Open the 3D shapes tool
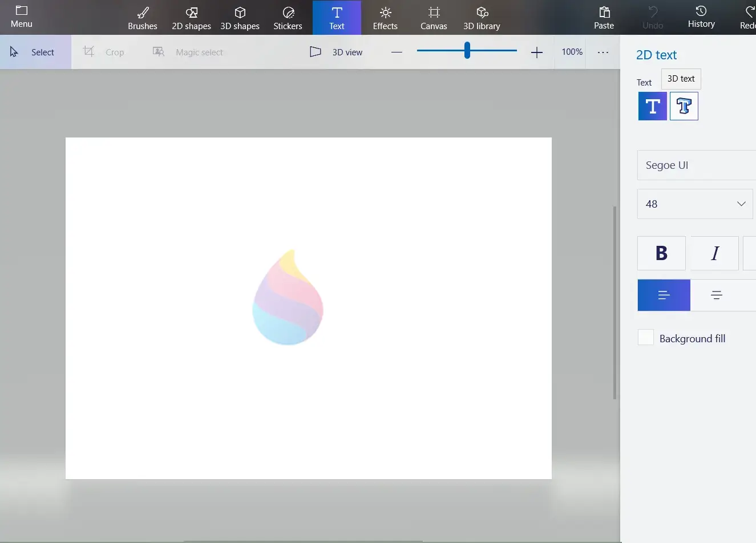This screenshot has height=543, width=756. (240, 18)
